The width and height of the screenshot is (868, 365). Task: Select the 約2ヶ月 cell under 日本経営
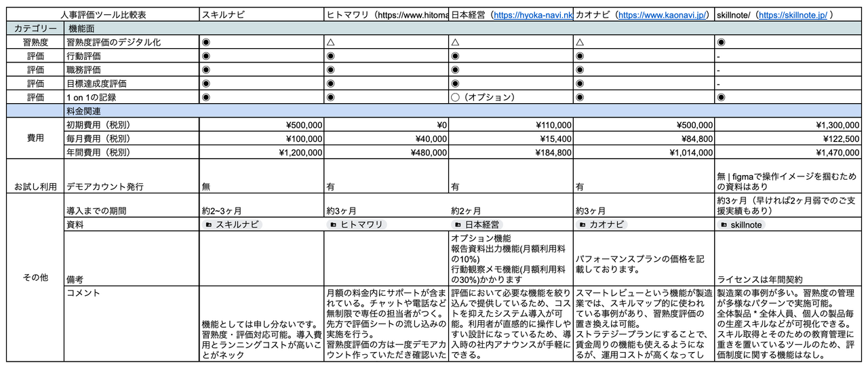pyautogui.click(x=511, y=205)
